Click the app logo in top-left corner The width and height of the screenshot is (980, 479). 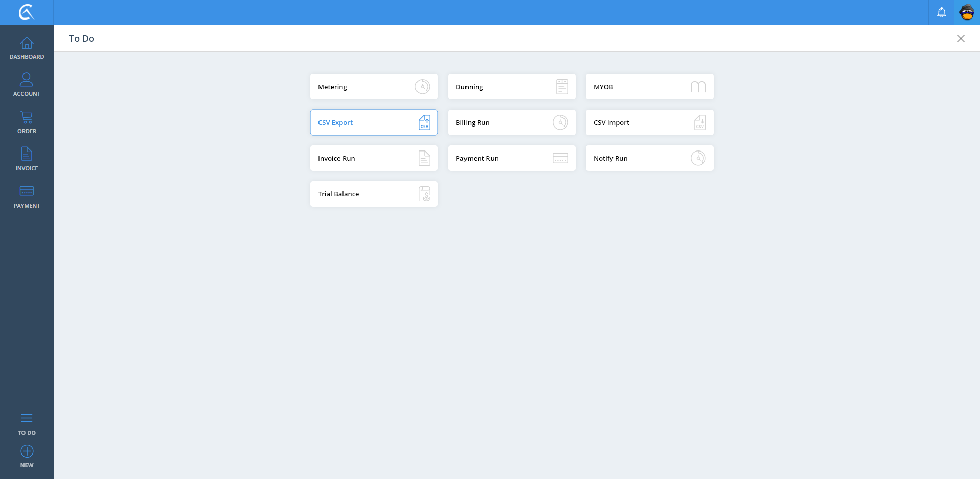click(x=27, y=12)
